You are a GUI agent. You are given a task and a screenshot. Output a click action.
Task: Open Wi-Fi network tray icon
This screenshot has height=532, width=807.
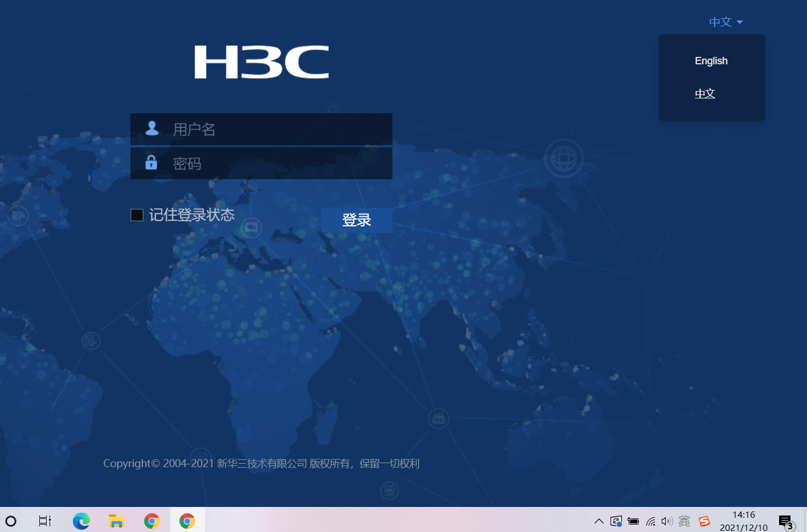click(650, 521)
